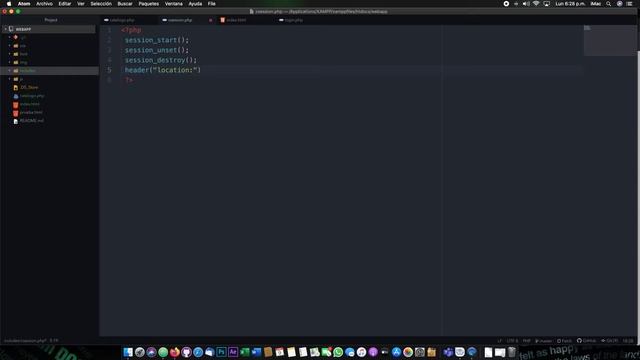Open the Ventana menu
This screenshot has width=640, height=360.
173,4
